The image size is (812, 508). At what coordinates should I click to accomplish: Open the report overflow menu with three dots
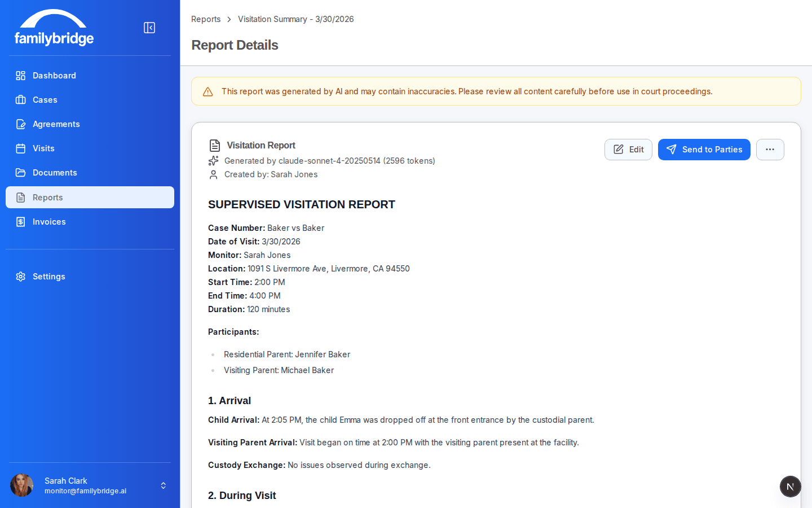point(770,149)
